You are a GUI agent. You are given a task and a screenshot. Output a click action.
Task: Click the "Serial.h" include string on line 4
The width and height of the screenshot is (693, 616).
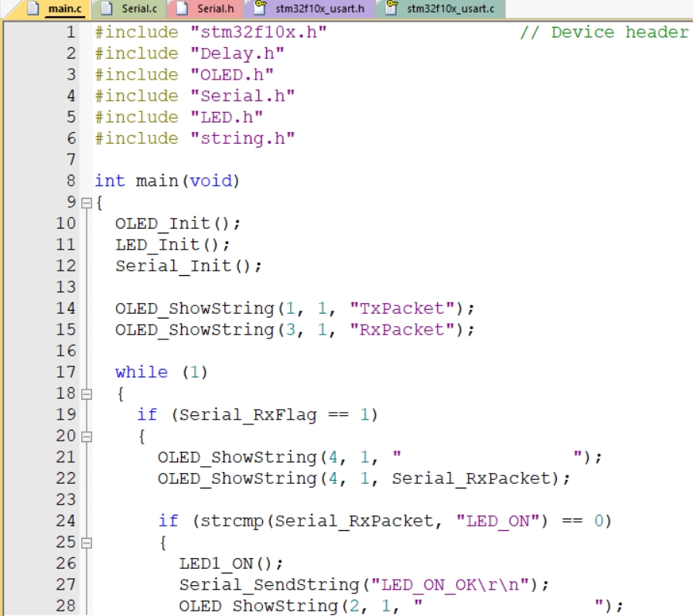(x=243, y=96)
